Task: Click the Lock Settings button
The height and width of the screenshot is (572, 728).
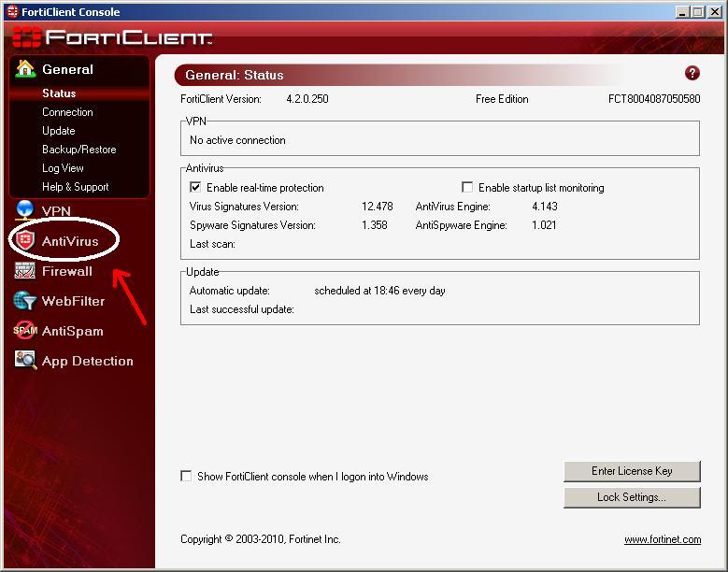Action: pos(632,497)
